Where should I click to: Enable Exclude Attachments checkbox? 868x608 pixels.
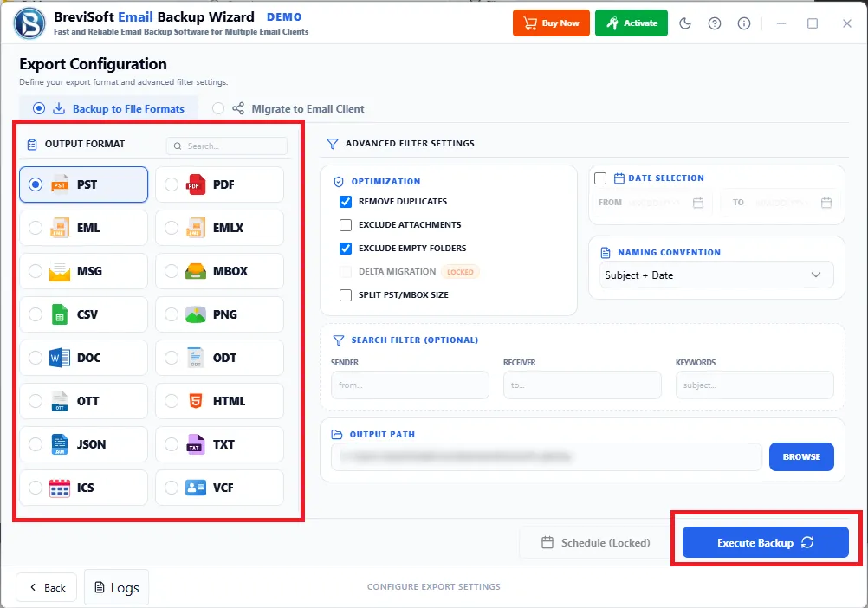(346, 225)
